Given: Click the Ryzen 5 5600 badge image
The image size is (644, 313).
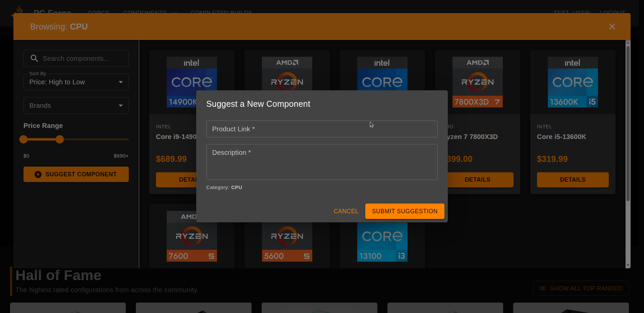Looking at the screenshot, I should click(287, 242).
